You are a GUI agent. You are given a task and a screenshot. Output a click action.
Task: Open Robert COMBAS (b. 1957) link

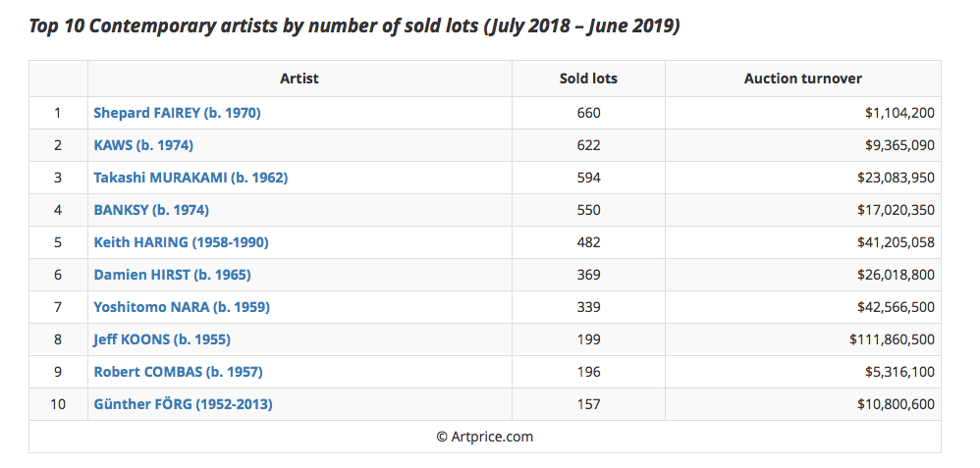tap(178, 372)
